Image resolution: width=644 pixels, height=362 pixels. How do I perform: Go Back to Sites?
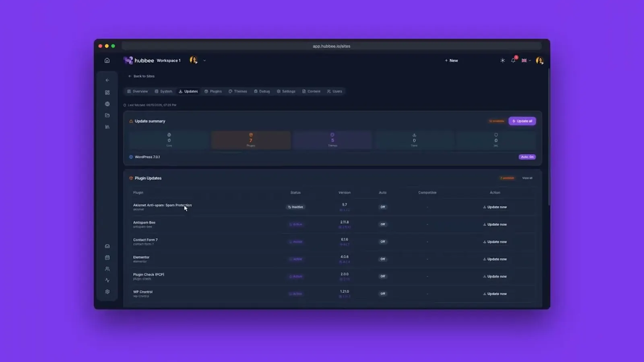coord(141,76)
